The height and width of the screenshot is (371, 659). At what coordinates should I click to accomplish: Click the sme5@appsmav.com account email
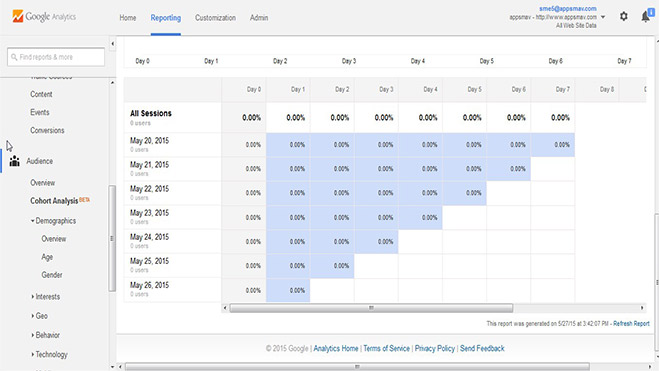tap(568, 8)
